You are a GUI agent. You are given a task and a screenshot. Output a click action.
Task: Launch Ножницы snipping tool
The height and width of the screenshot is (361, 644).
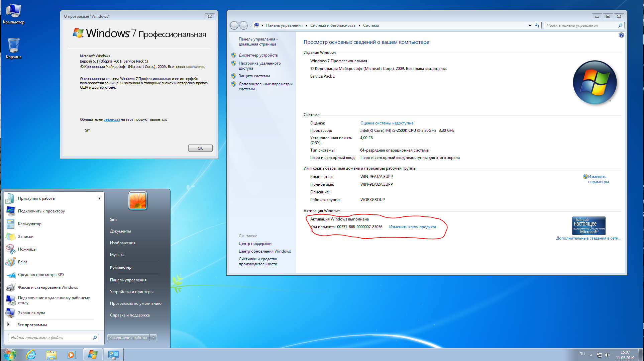pos(53,249)
